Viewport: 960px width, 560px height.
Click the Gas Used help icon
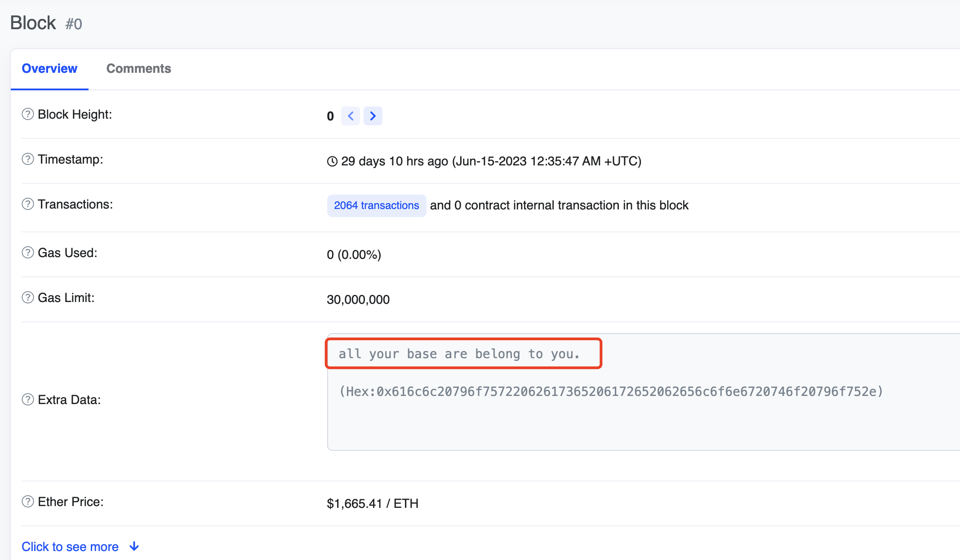pos(28,253)
